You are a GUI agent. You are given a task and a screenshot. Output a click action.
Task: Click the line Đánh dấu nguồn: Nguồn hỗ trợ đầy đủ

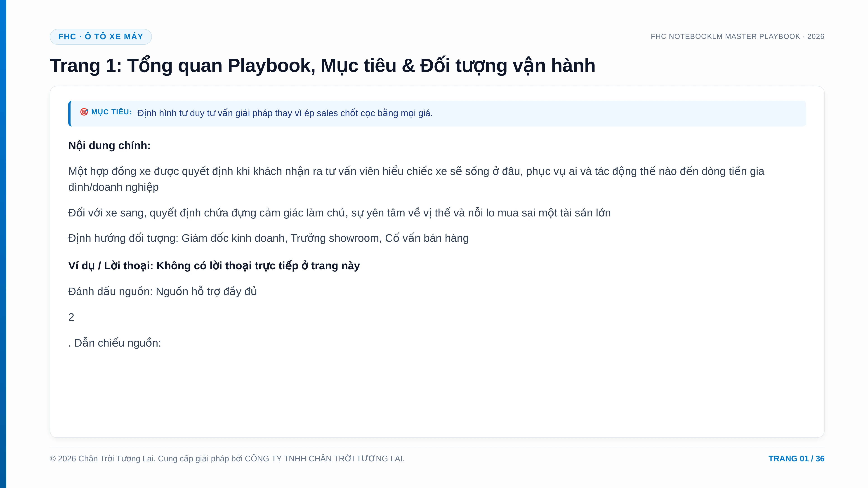click(x=163, y=291)
